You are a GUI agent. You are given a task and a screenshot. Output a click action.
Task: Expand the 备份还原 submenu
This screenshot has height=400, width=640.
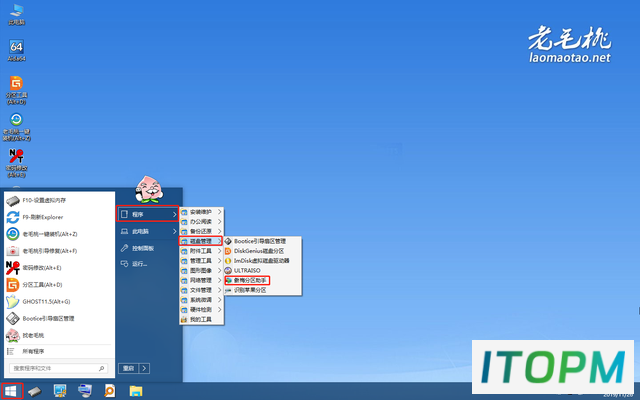pyautogui.click(x=202, y=231)
